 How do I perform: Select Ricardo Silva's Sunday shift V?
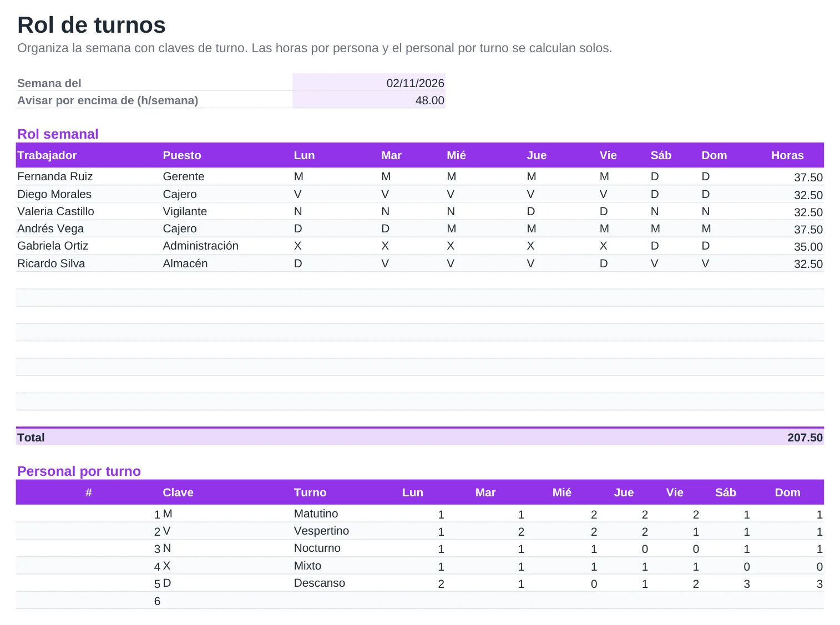[705, 263]
